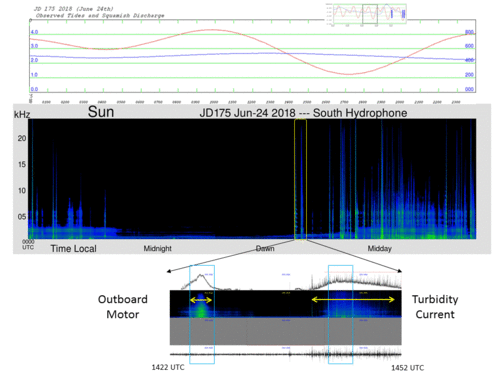This screenshot has height=375, width=500.
Task: Click the 000 discharge axis label
Action: pos(469,89)
